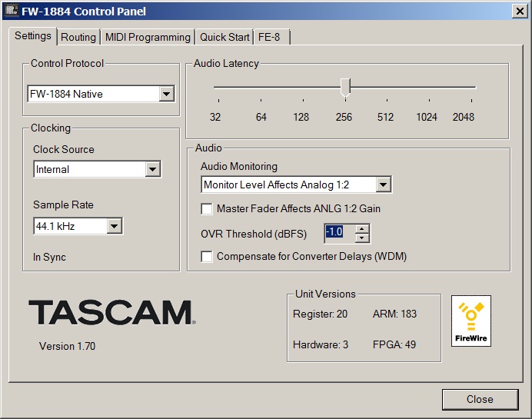Viewport: 532px width, 419px height.
Task: Click the 1024 latency label
Action: [x=427, y=117]
